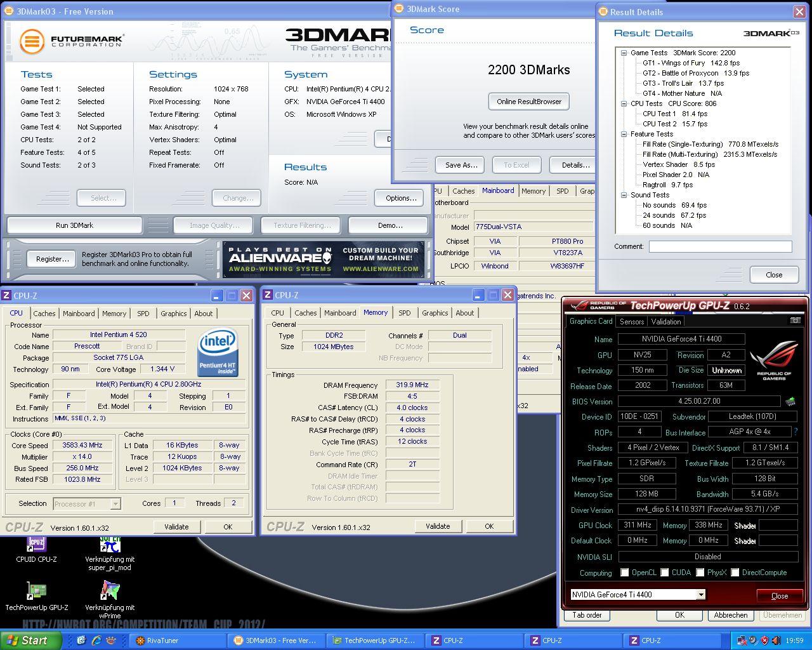Viewport: 812px width, 650px height.
Task: Click the red shield security tray icon
Action: [x=764, y=640]
